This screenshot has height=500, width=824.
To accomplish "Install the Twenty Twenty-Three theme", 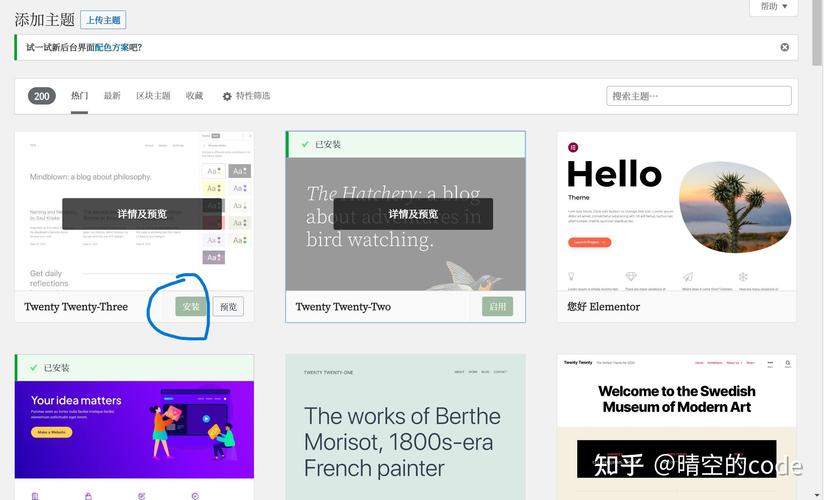I will point(191,307).
